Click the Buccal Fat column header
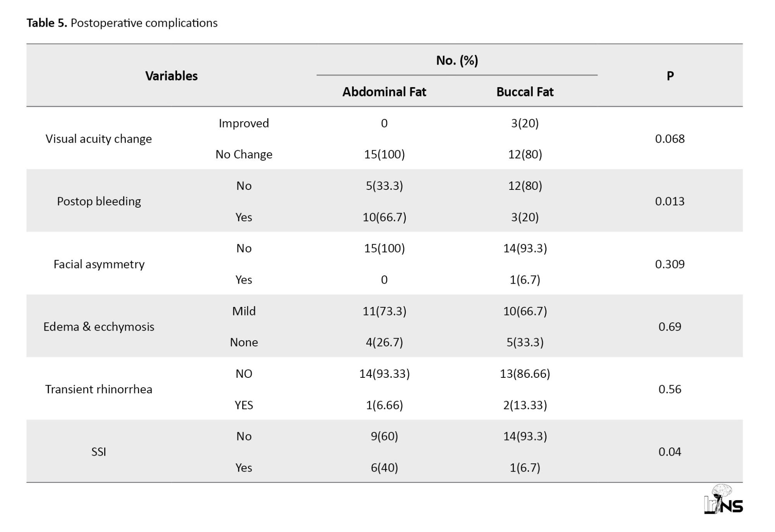 coord(525,92)
